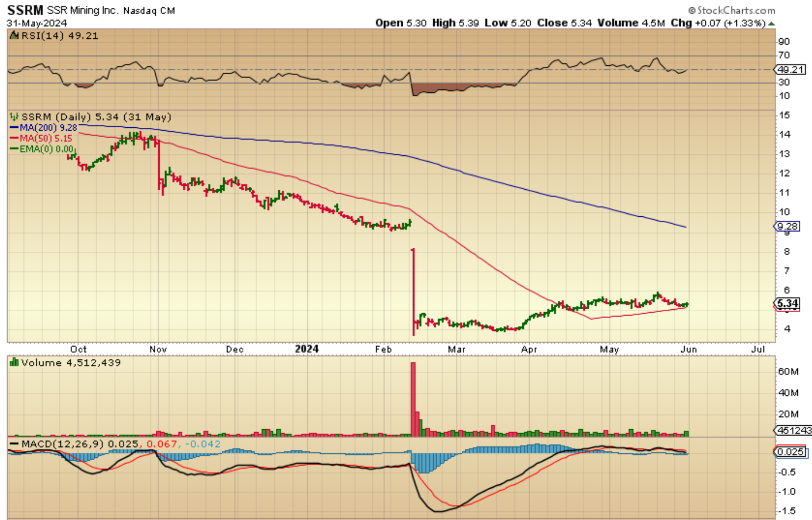Screen dimensions: 812x520
Task: Click the 'Volume 4.5M' header value
Action: [631, 23]
